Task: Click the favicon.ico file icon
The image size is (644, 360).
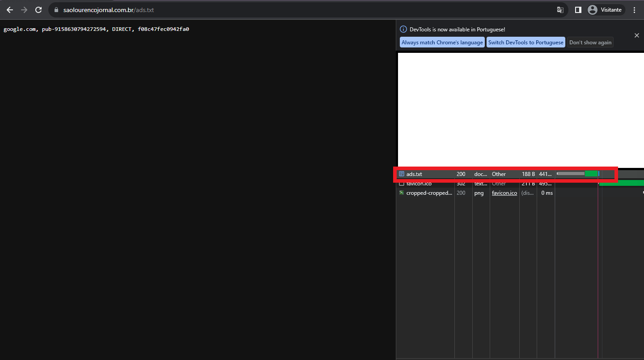Action: point(402,184)
